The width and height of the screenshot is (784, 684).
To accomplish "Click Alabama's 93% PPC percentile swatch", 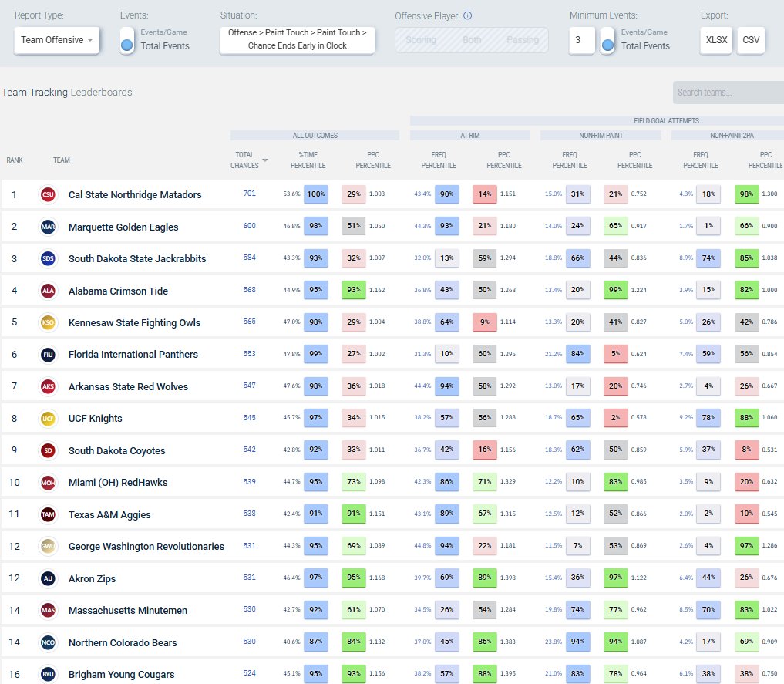I will pos(354,290).
